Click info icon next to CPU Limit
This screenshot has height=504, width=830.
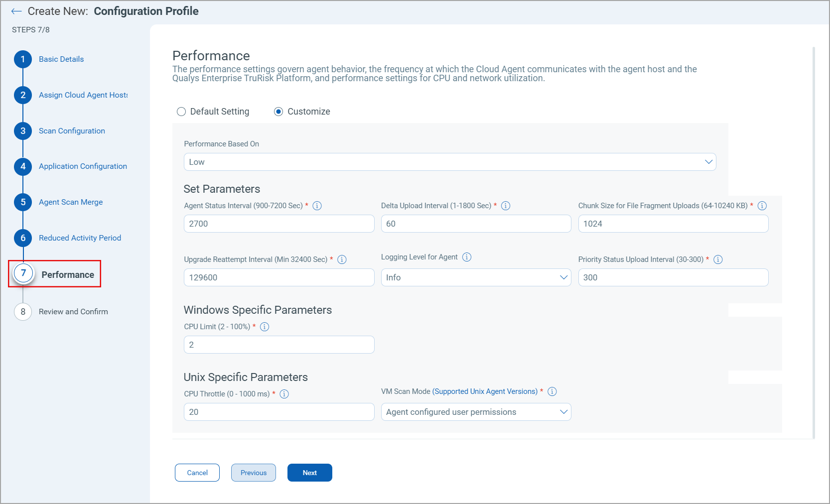pyautogui.click(x=265, y=327)
